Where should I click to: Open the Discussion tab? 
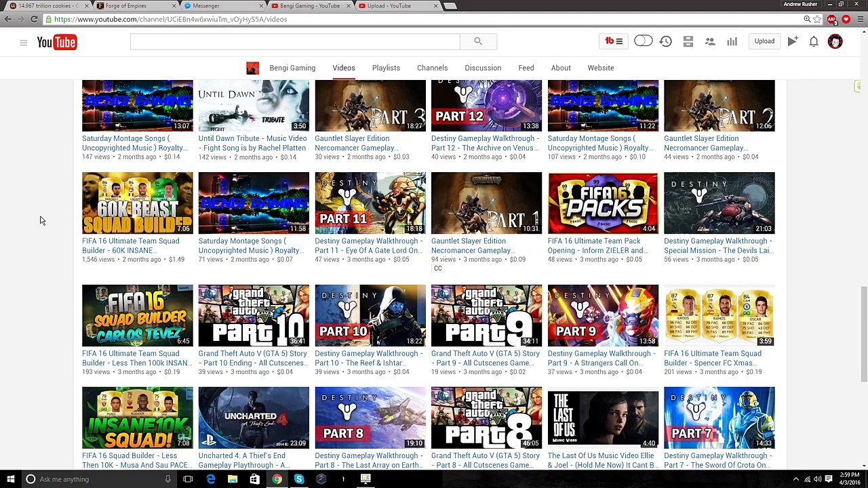[x=483, y=68]
